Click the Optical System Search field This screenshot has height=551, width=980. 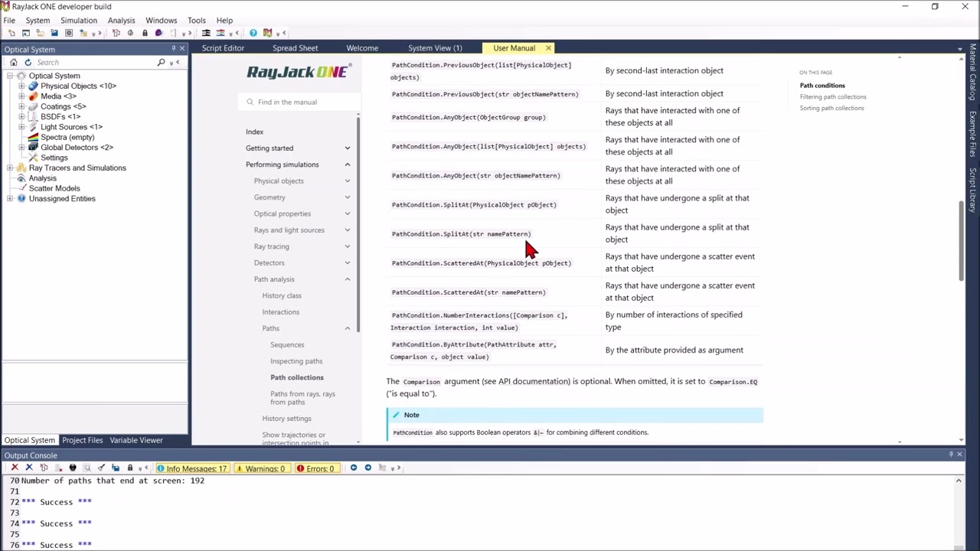(94, 63)
